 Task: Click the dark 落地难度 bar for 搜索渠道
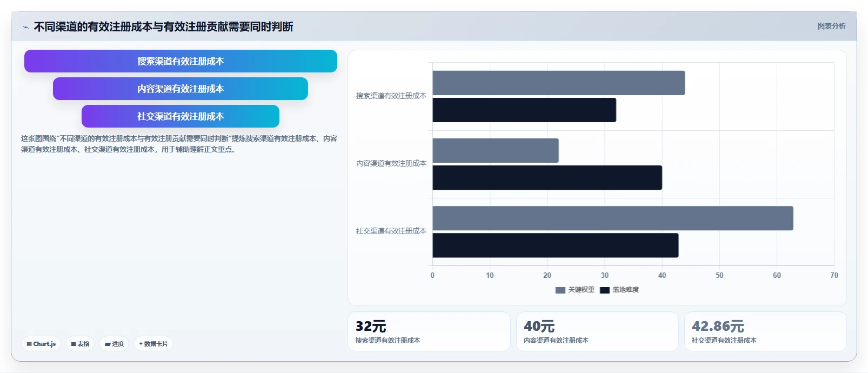point(524,110)
